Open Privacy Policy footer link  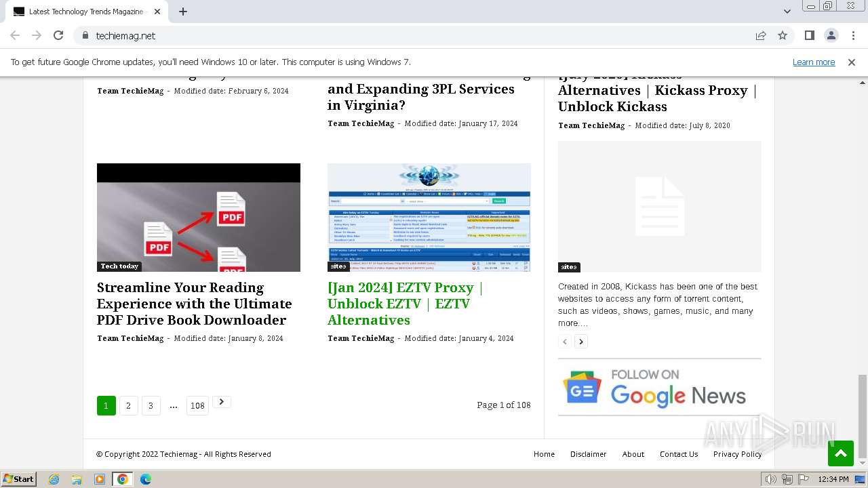click(x=737, y=454)
